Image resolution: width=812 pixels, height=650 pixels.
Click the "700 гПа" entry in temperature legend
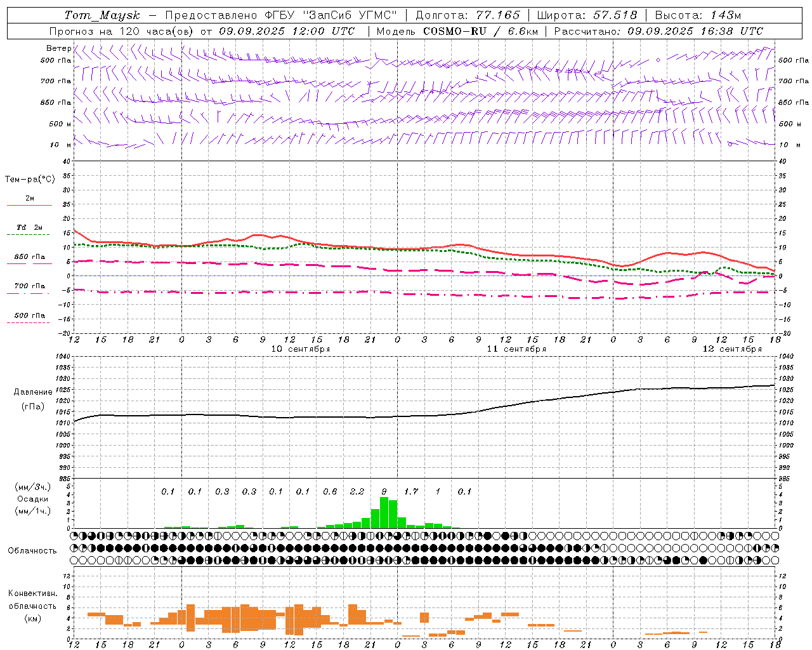(30, 286)
